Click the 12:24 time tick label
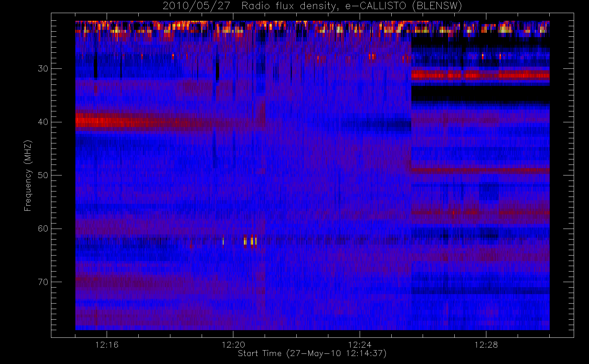The height and width of the screenshot is (364, 589). (x=360, y=345)
